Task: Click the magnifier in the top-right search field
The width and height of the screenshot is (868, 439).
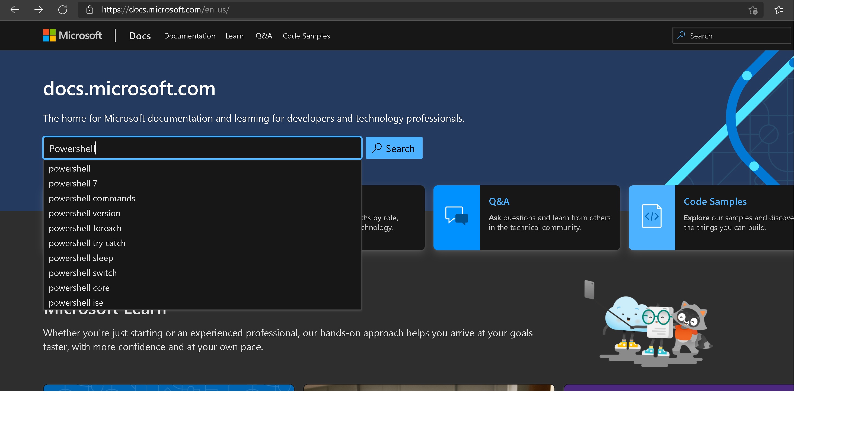Action: tap(681, 35)
